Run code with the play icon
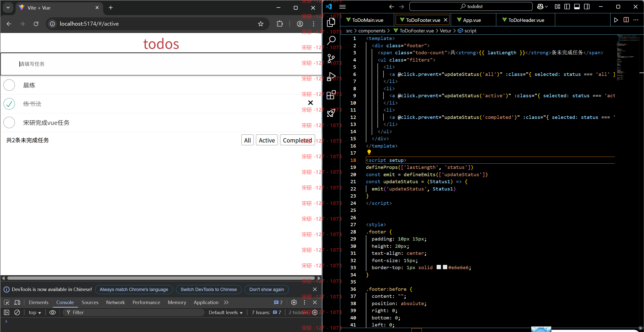The image size is (644, 332). pyautogui.click(x=616, y=20)
